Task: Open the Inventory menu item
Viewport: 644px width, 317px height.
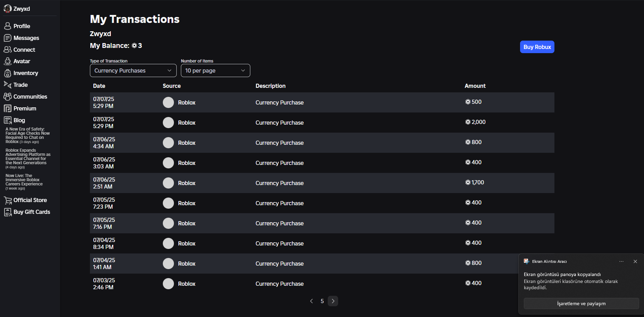Action: [x=26, y=73]
